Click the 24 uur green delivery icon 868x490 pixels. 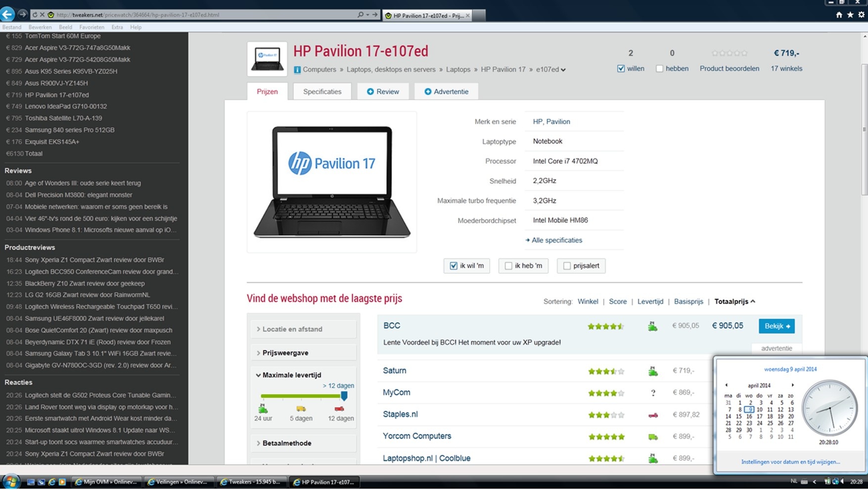click(x=263, y=409)
